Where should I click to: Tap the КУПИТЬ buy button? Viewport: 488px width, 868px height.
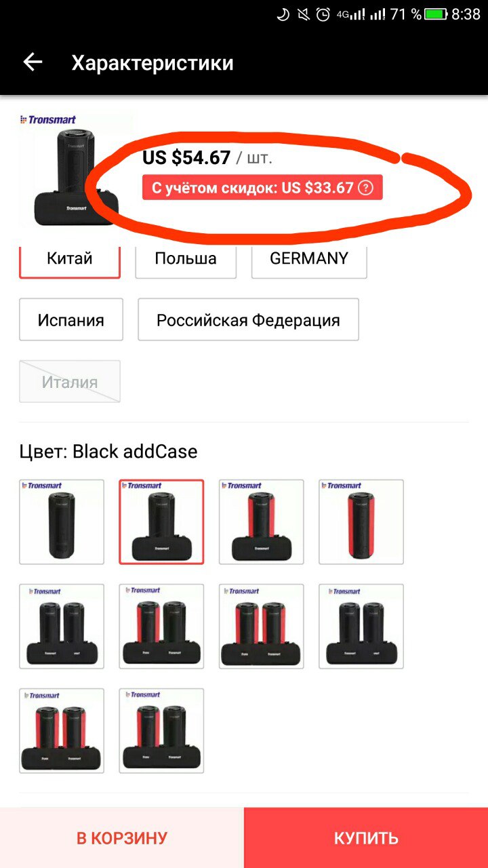point(366,838)
